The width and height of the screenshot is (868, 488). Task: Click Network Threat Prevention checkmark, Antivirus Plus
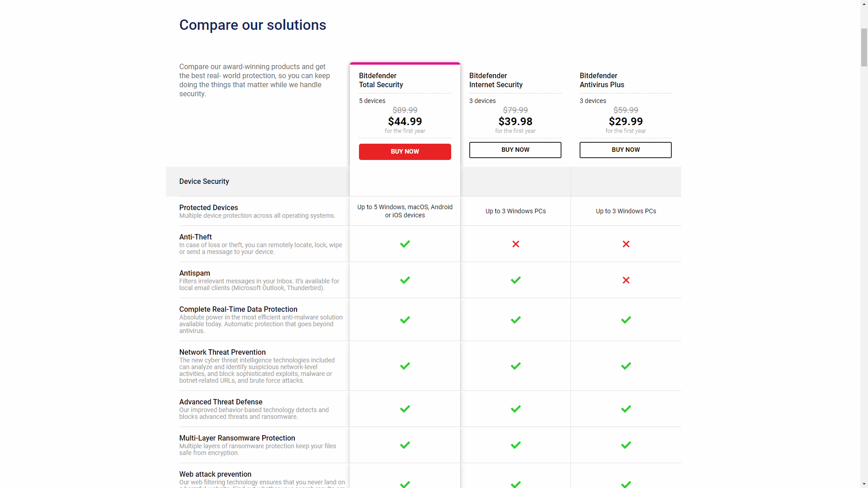click(626, 366)
